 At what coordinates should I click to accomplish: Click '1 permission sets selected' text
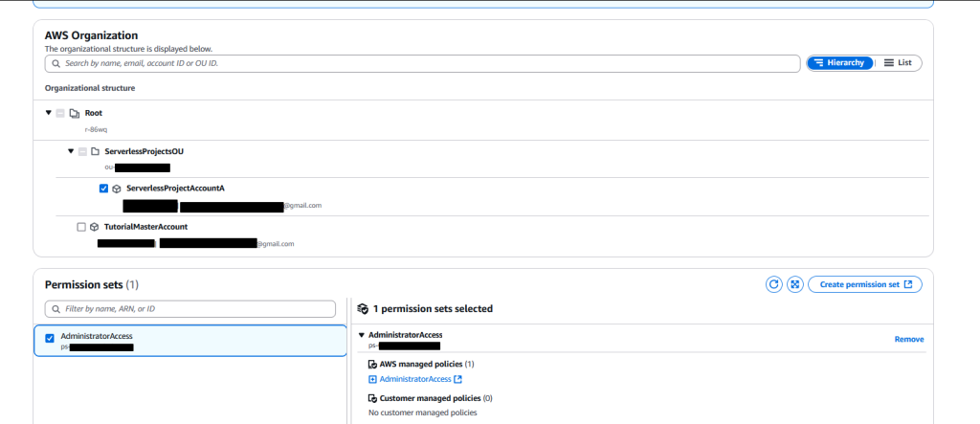coord(433,309)
